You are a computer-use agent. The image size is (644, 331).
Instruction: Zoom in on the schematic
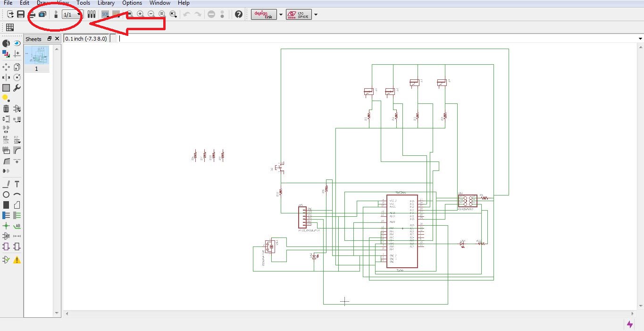point(140,15)
